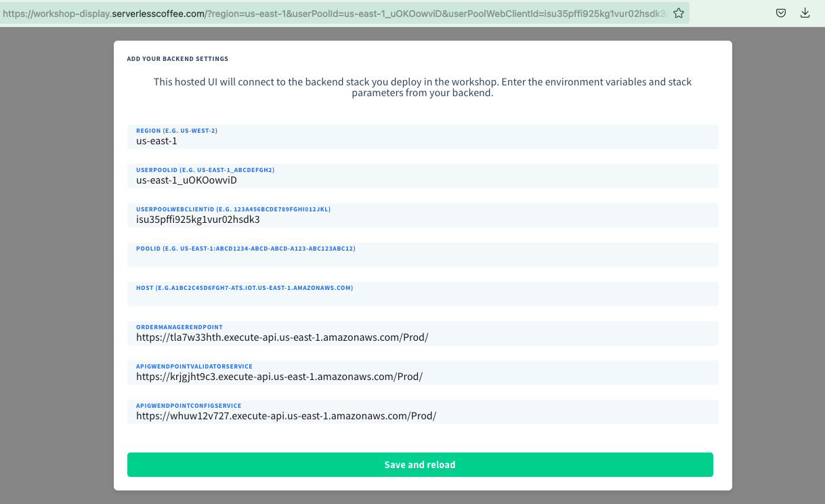
Task: Click the "APIGWENDPOINTVALIDATORSERVICE" label
Action: click(x=194, y=366)
